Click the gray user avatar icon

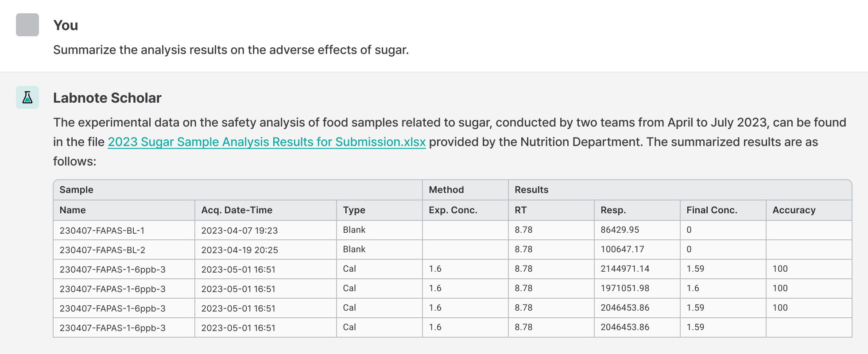[x=27, y=25]
